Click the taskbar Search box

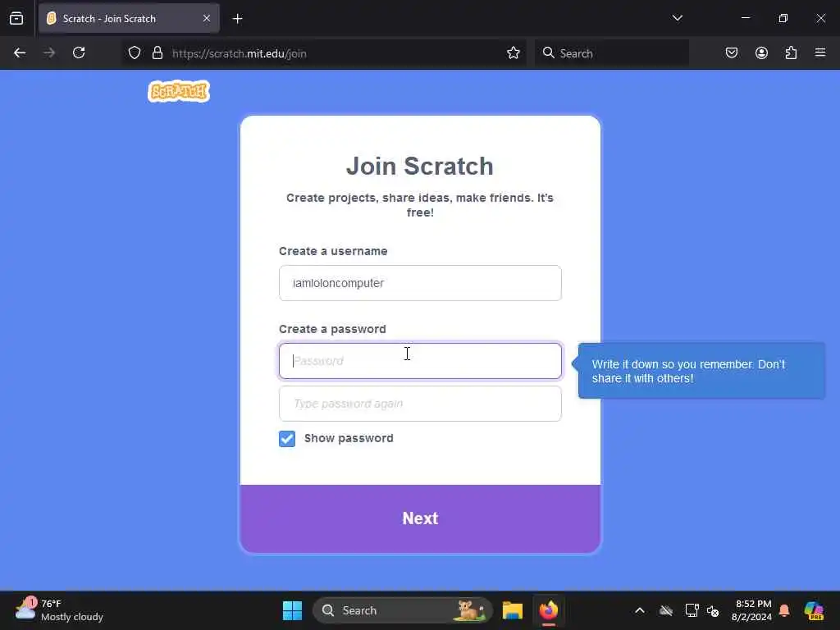tap(402, 610)
